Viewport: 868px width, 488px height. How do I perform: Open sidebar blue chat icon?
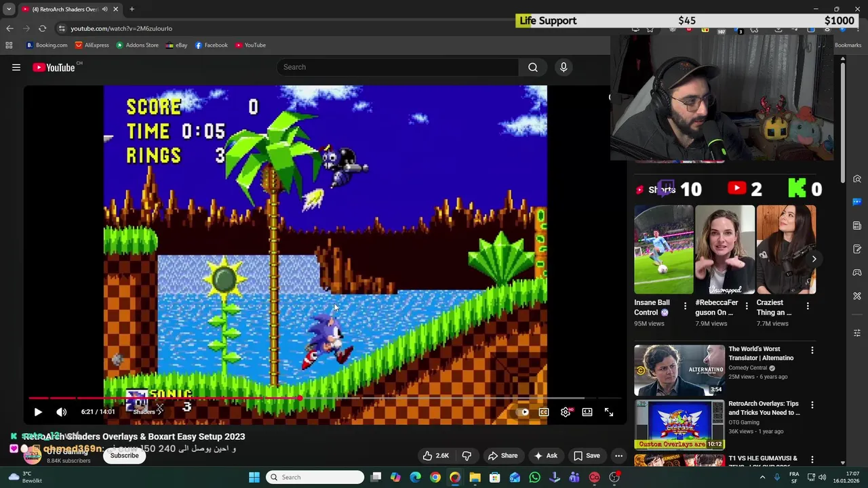point(857,202)
